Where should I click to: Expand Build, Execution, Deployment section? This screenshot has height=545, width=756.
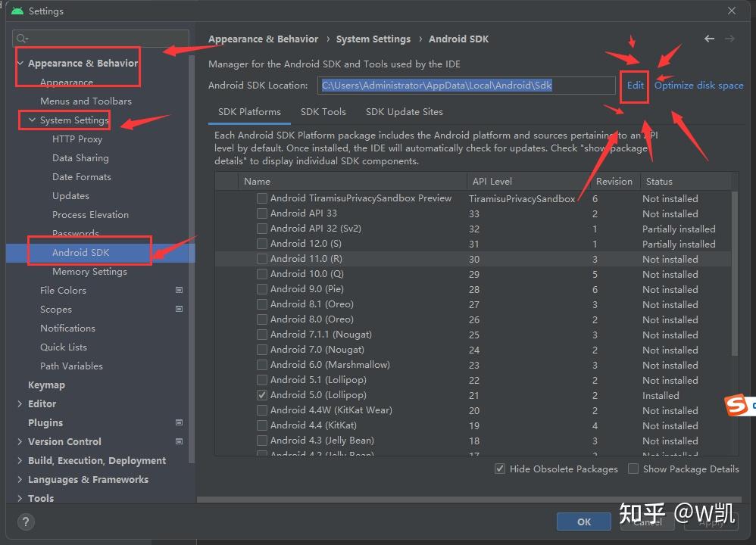coord(21,460)
